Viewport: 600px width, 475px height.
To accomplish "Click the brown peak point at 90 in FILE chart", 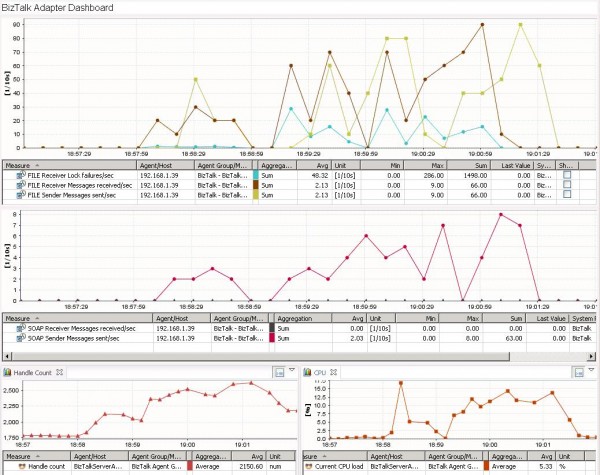I will coord(482,24).
